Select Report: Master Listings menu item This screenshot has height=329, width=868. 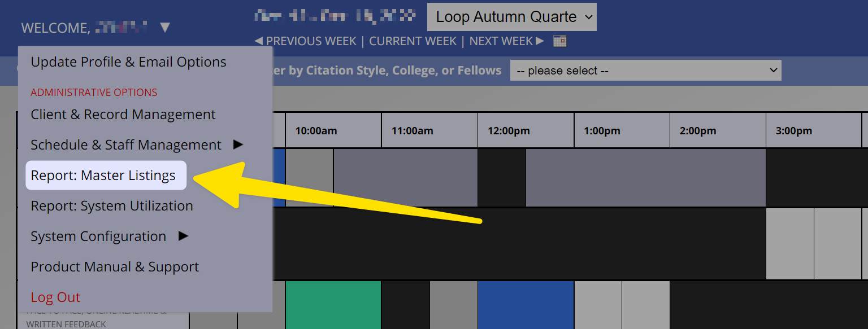tap(103, 176)
